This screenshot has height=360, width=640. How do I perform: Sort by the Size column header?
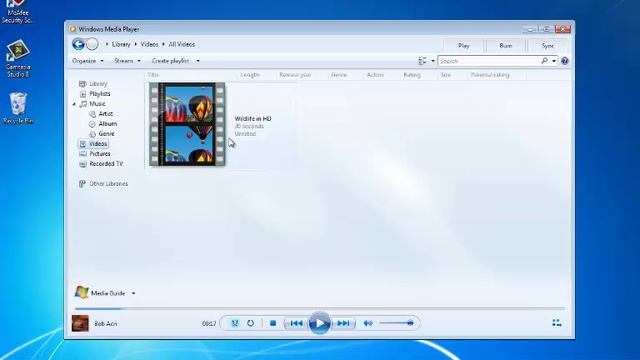coord(446,75)
